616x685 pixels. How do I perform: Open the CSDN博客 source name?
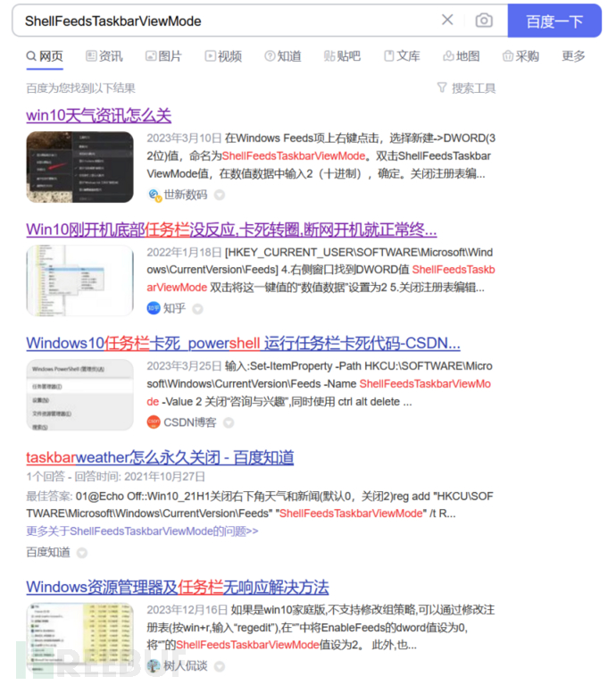pos(190,422)
